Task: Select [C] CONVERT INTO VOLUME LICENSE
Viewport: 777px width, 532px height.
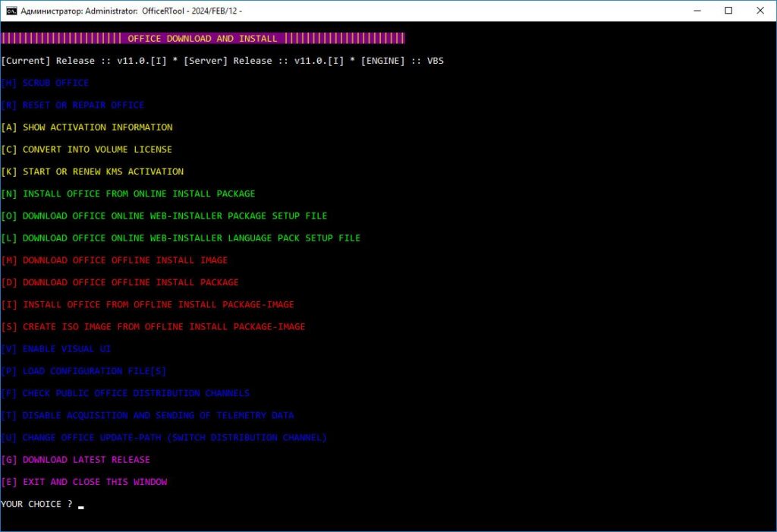Action: tap(85, 149)
